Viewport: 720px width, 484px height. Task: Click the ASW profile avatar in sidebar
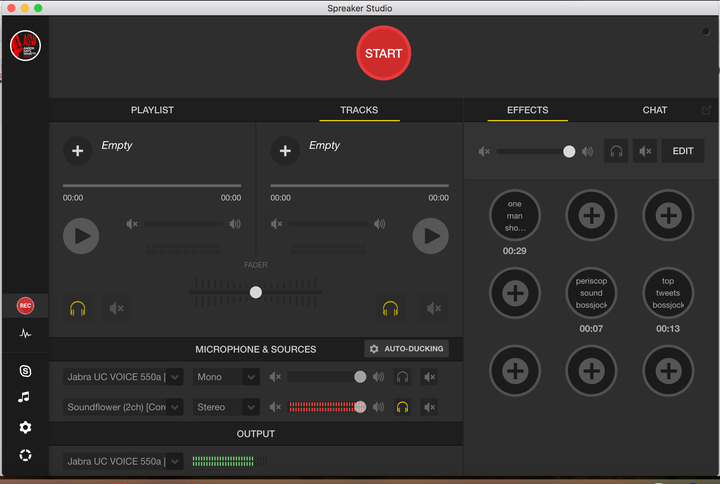[25, 45]
